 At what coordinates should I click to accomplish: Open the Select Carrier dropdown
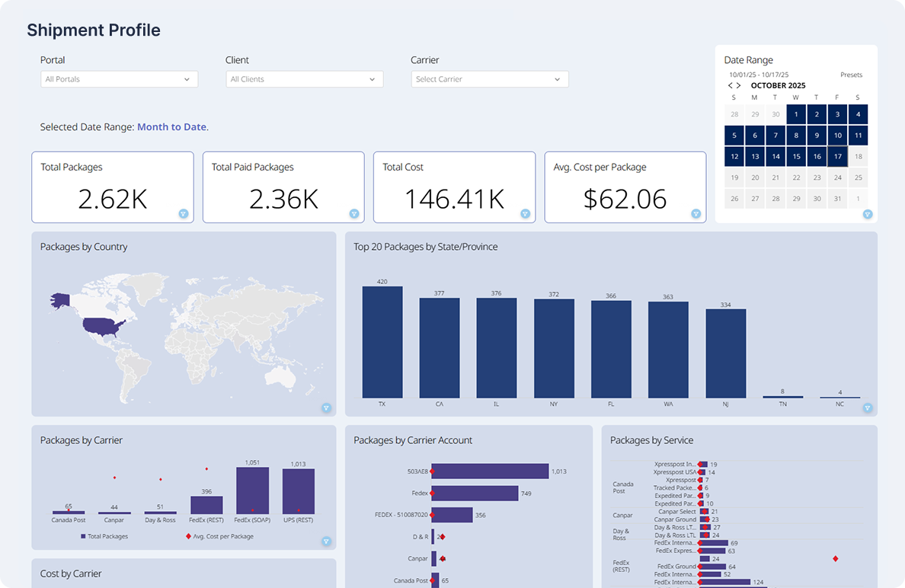489,79
